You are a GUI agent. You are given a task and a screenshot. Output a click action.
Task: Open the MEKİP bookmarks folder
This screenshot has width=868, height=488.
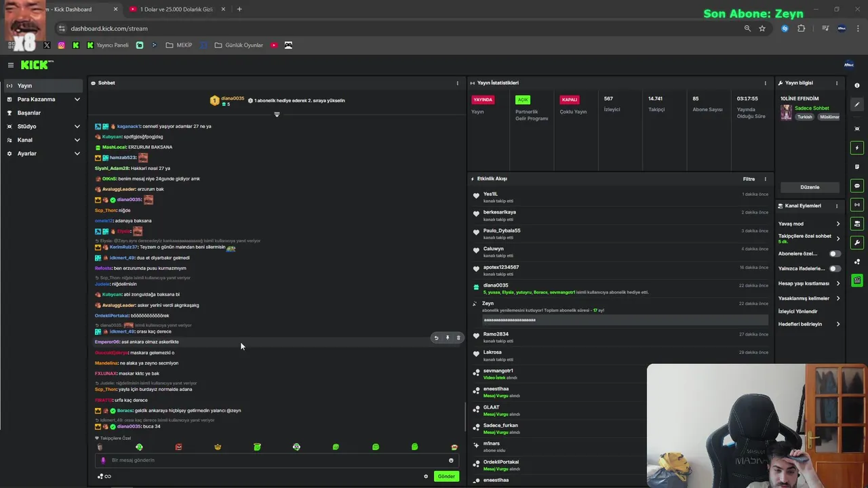(x=179, y=45)
